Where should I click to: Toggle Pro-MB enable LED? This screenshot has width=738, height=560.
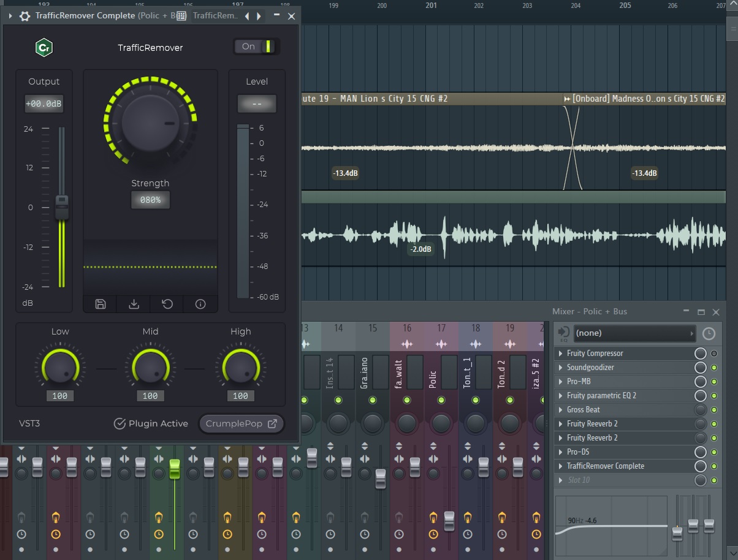click(x=713, y=382)
